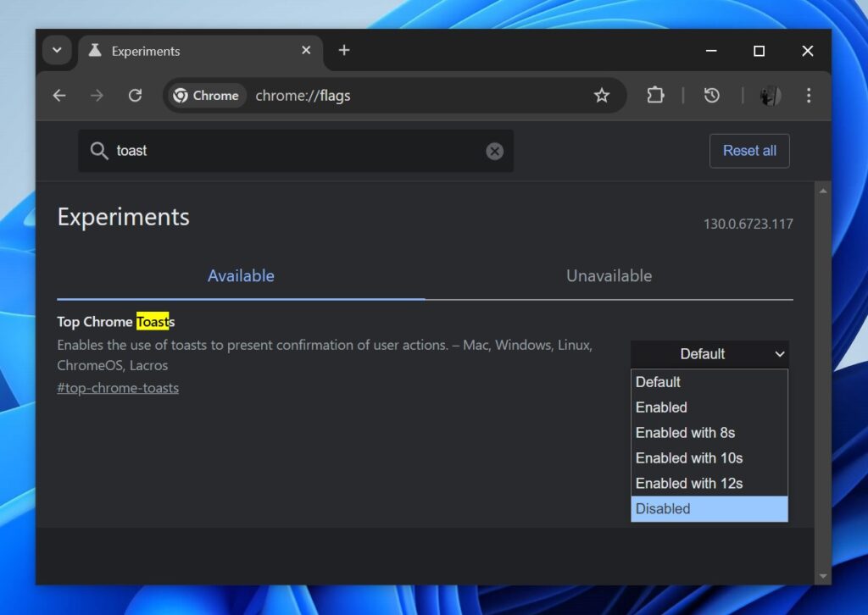
Task: Click the profile avatar icon
Action: [770, 96]
